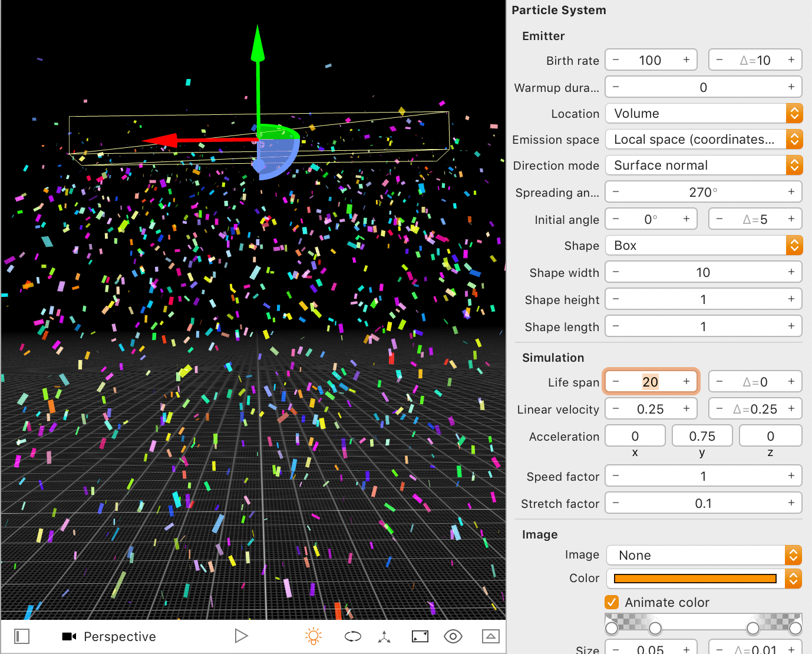812x654 pixels.
Task: Click the orbit loop icon in the toolbar
Action: pyautogui.click(x=352, y=636)
